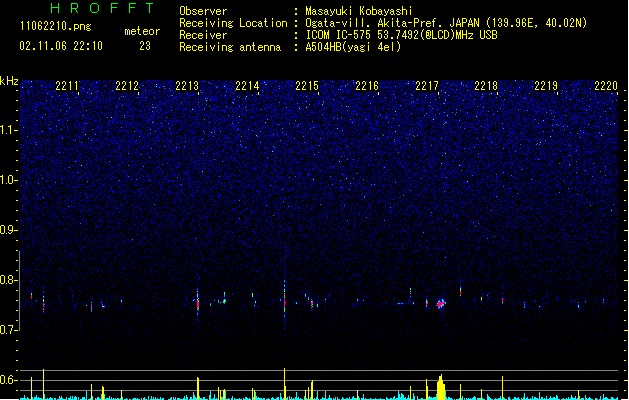Click the 1.0 kHz frequency axis label
The height and width of the screenshot is (400, 629).
pos(8,180)
